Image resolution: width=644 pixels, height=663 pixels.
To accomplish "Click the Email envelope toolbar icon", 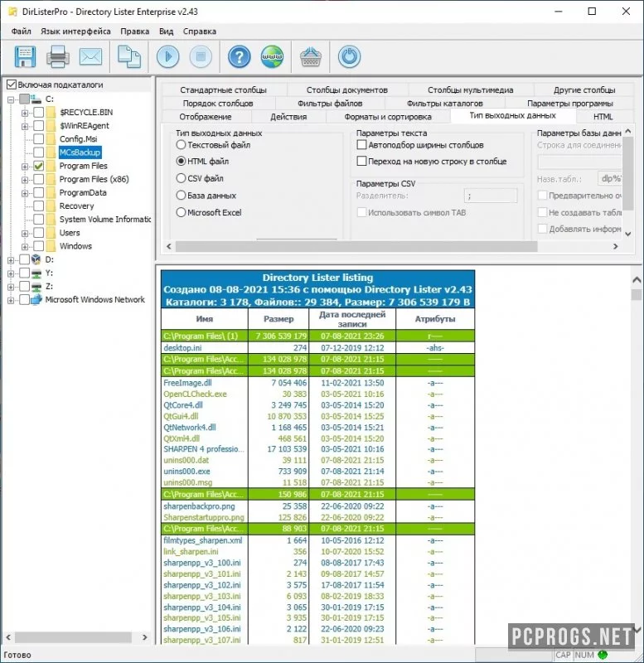I will tap(91, 56).
